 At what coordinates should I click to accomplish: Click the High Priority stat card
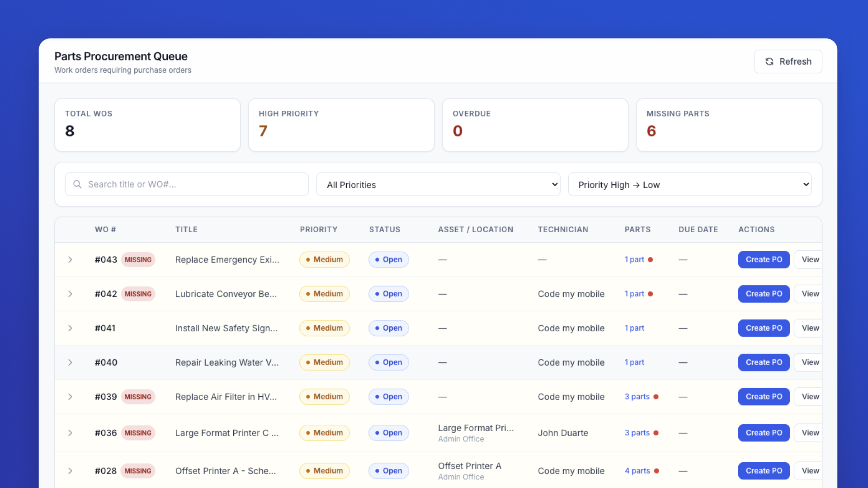[341, 125]
